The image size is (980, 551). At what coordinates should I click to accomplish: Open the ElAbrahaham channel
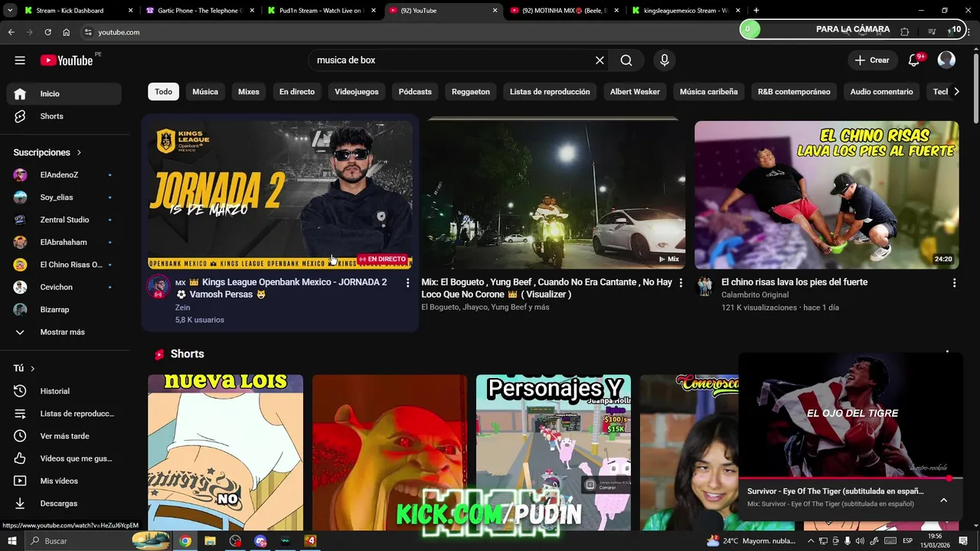tap(64, 242)
